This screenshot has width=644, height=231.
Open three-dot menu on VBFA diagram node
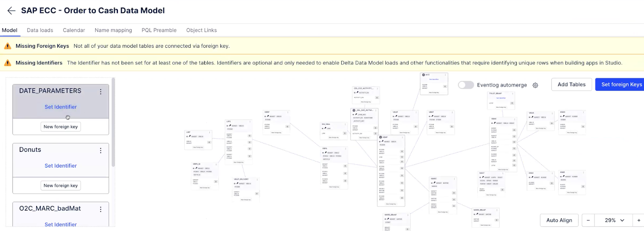[x=345, y=149]
